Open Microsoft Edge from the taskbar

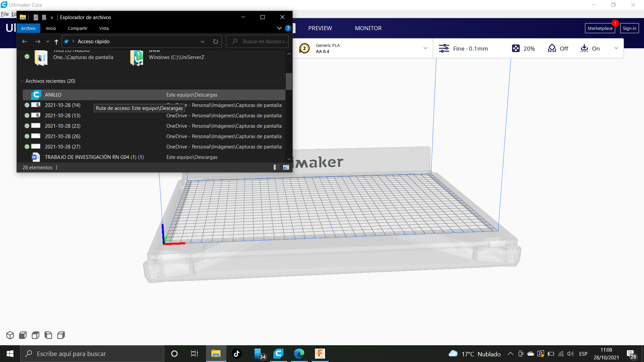pos(299,354)
